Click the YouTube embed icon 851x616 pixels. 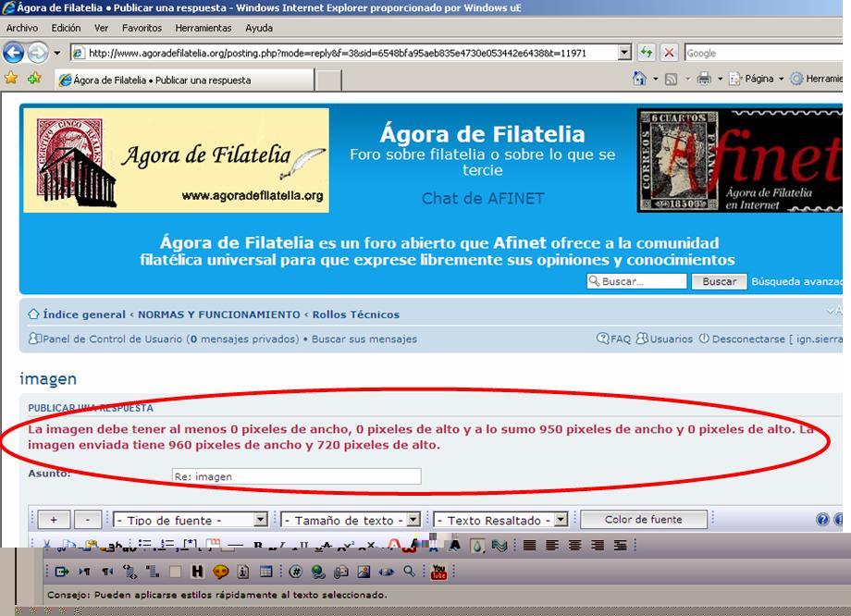[x=438, y=572]
